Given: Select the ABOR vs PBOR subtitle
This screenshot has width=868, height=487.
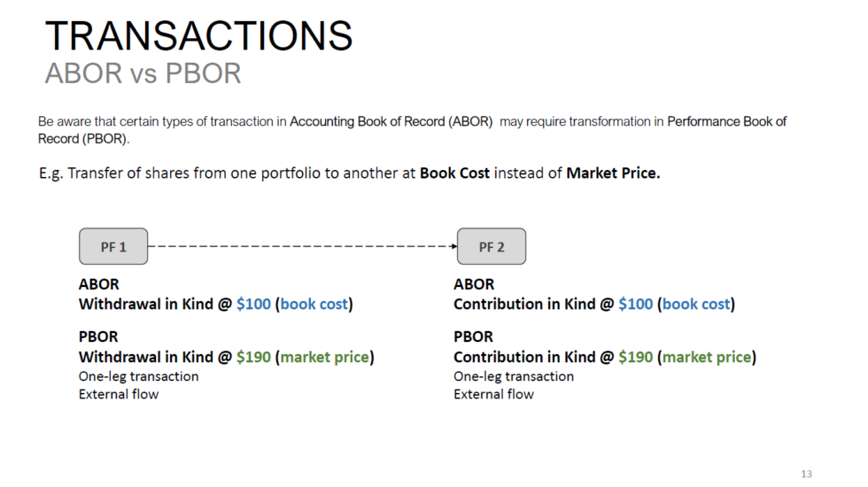Looking at the screenshot, I should [143, 73].
